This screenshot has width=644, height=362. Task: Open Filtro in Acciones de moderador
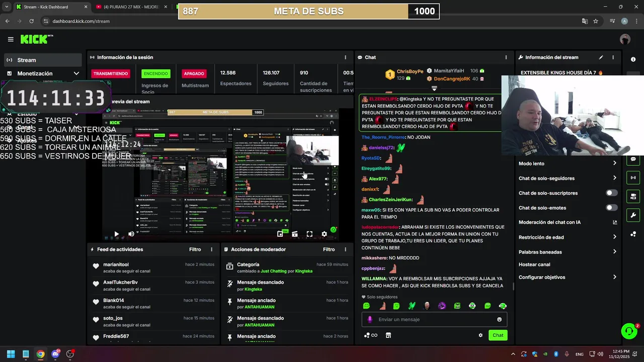pyautogui.click(x=329, y=249)
